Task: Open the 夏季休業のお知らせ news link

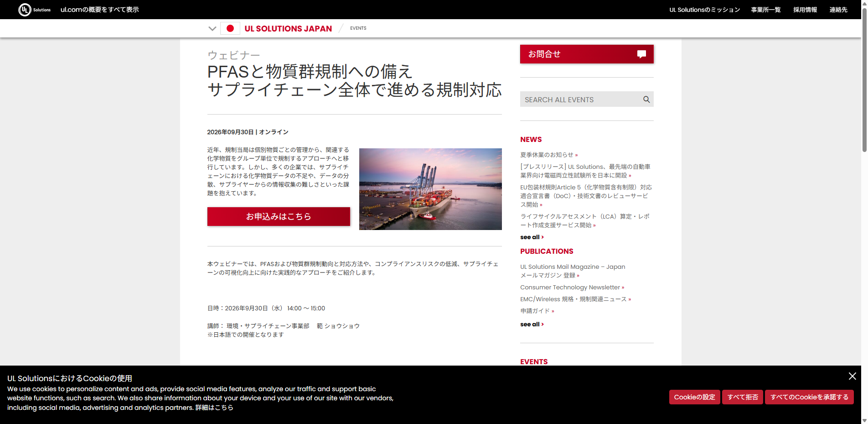Action: 549,155
